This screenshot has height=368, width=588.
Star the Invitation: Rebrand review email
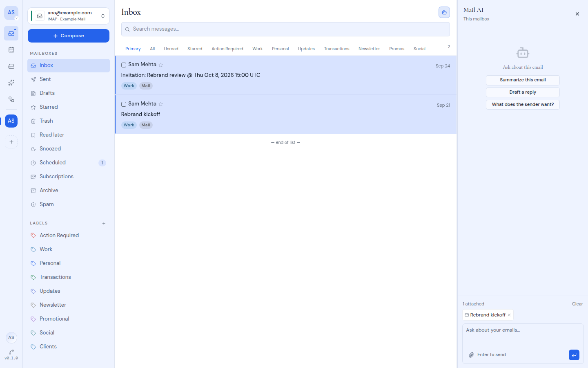click(161, 65)
